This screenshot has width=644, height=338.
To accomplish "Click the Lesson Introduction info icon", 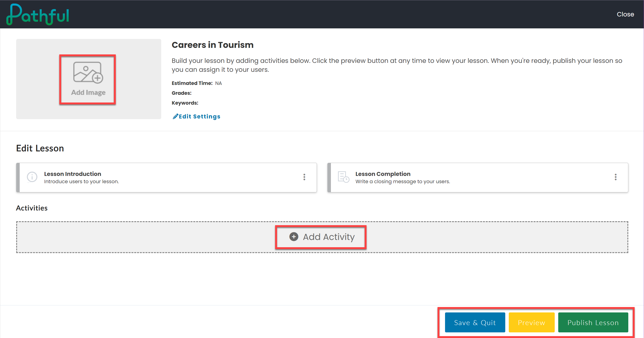I will 32,177.
